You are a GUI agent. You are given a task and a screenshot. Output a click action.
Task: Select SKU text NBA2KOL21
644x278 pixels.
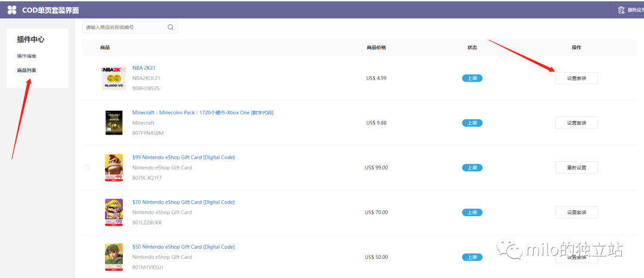coord(146,78)
